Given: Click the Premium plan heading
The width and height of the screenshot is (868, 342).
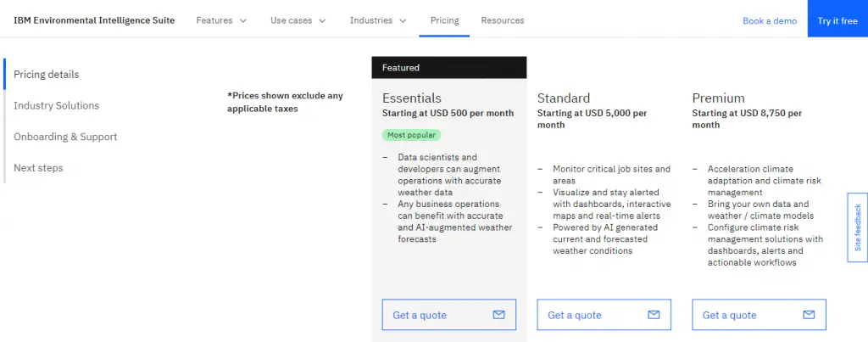Looking at the screenshot, I should (x=719, y=98).
